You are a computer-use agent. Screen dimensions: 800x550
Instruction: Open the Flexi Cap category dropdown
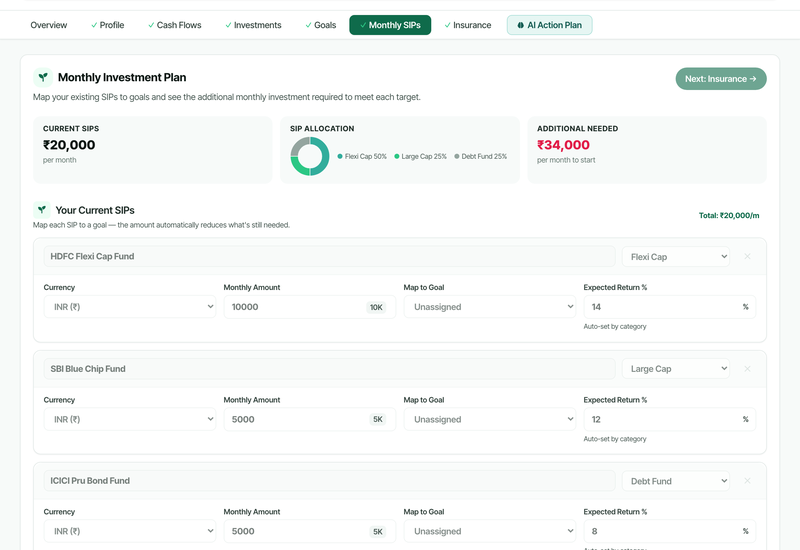(x=676, y=257)
